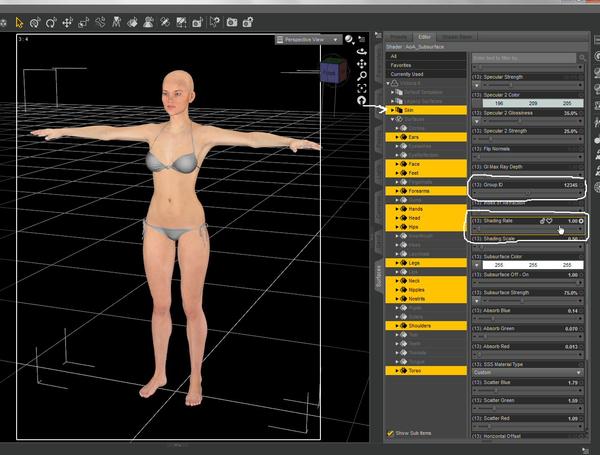Click the viewport Zoom magnifier icon
This screenshot has height=455, width=600.
pos(362,76)
